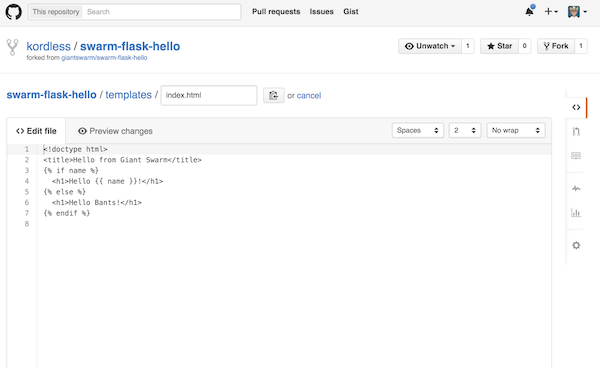The height and width of the screenshot is (368, 600).
Task: Switch to Preview changes tab
Action: (115, 131)
